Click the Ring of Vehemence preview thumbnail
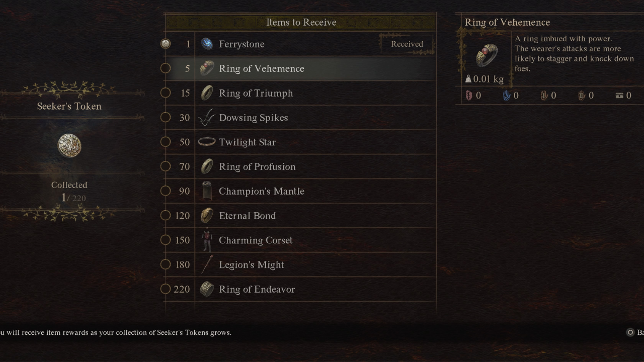The height and width of the screenshot is (362, 644). (x=487, y=55)
